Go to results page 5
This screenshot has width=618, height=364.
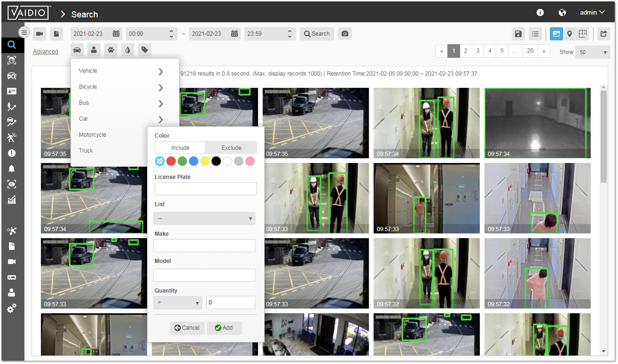502,51
